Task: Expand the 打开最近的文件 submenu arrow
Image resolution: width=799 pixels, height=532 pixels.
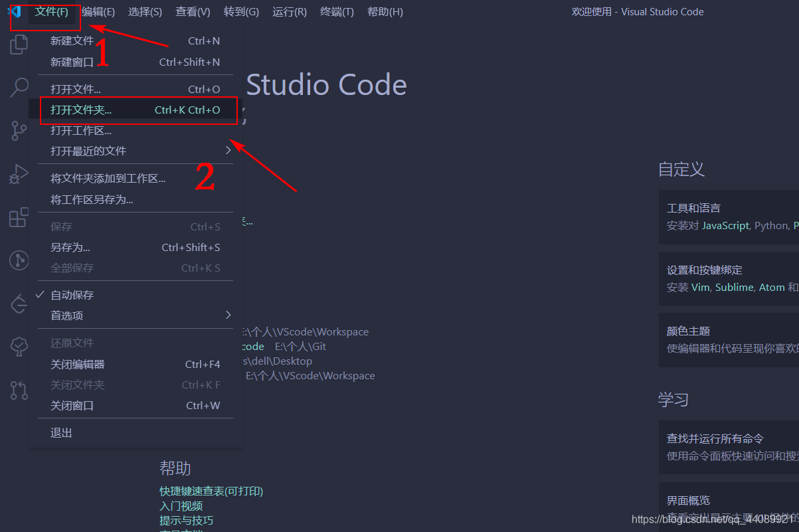Action: (228, 150)
